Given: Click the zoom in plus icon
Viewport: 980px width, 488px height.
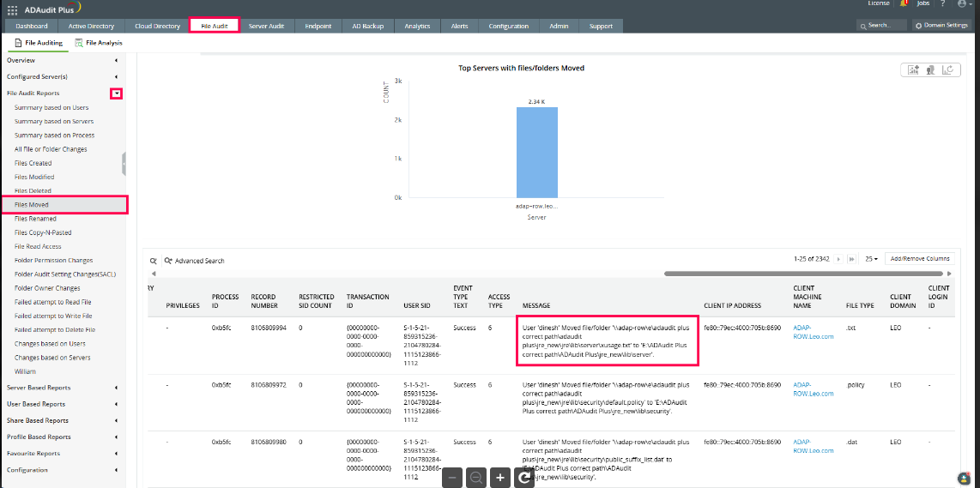Looking at the screenshot, I should [500, 478].
